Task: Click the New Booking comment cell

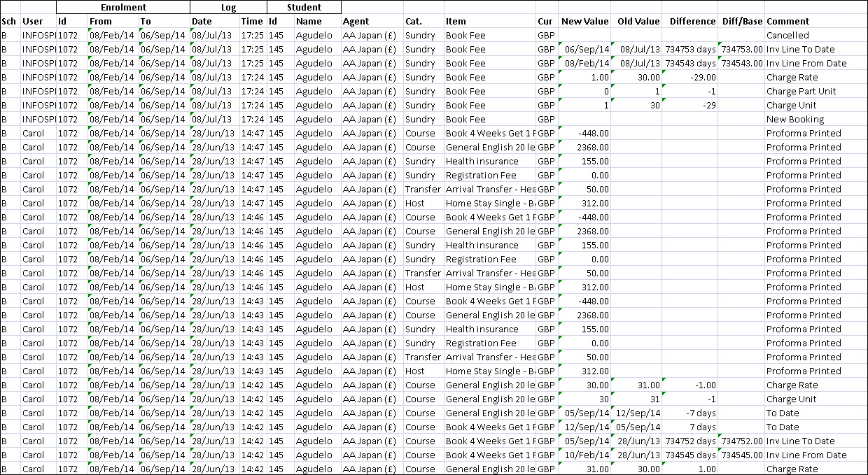Action: pos(795,119)
